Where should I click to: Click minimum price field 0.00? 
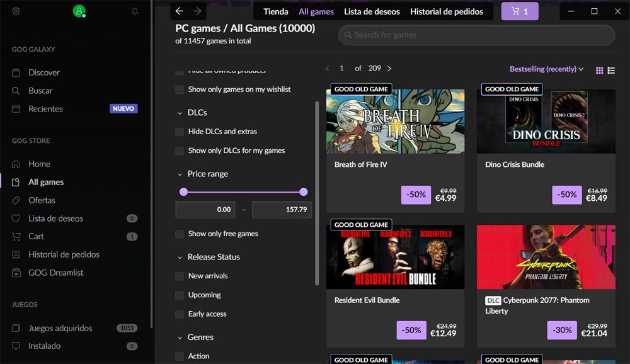click(x=205, y=210)
